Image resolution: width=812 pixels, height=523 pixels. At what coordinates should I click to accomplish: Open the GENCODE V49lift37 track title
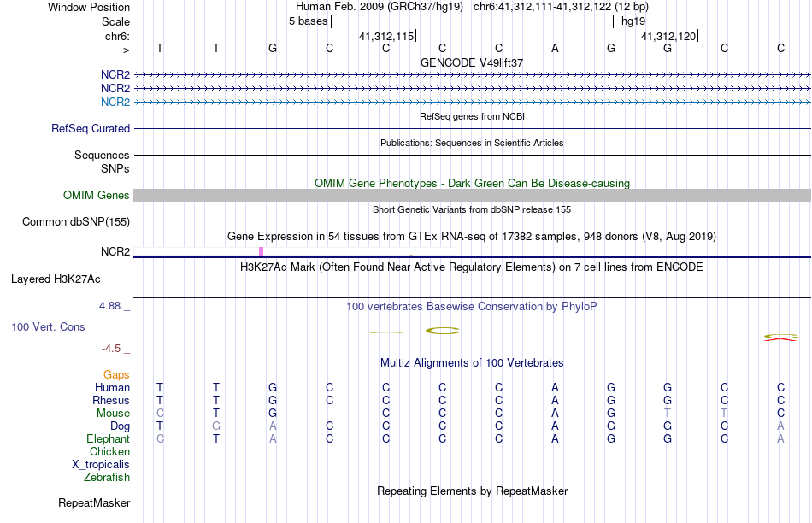472,62
